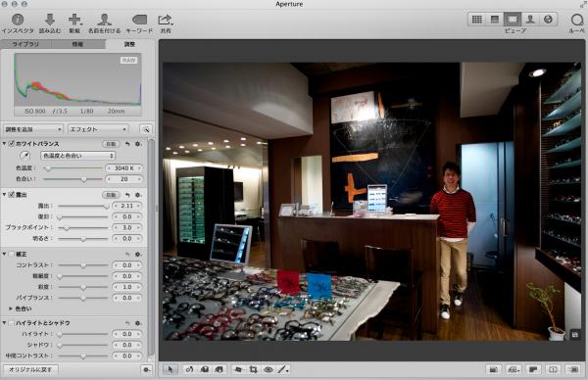Image resolution: width=588 pixels, height=380 pixels.
Task: Click the Auto button in White Balance section
Action: [111, 144]
